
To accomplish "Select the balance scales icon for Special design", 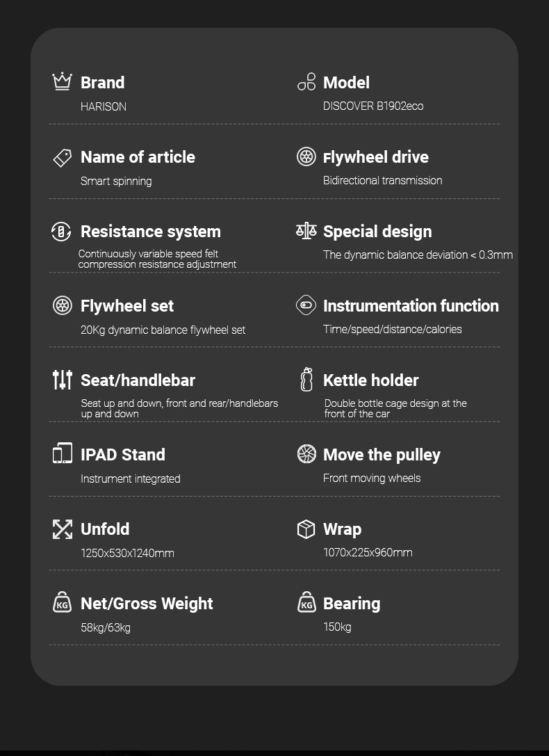I will [x=306, y=231].
